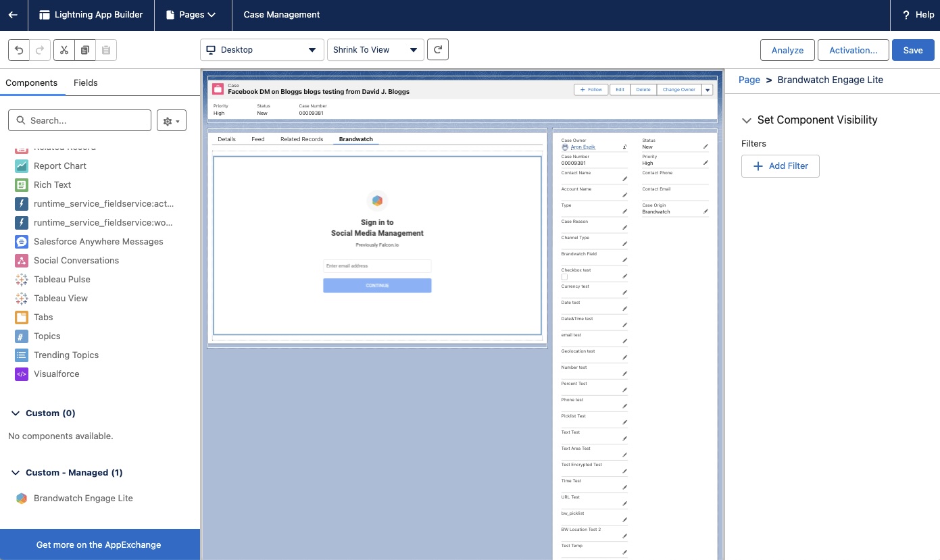Click the change owner icon by Aron Eszik
Viewport: 940px width, 560px height.
(624, 147)
